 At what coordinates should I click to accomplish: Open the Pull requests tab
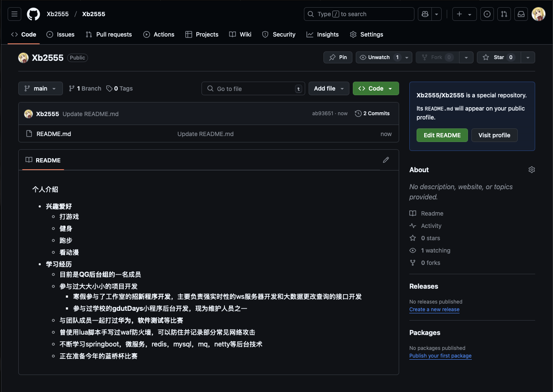tap(109, 34)
